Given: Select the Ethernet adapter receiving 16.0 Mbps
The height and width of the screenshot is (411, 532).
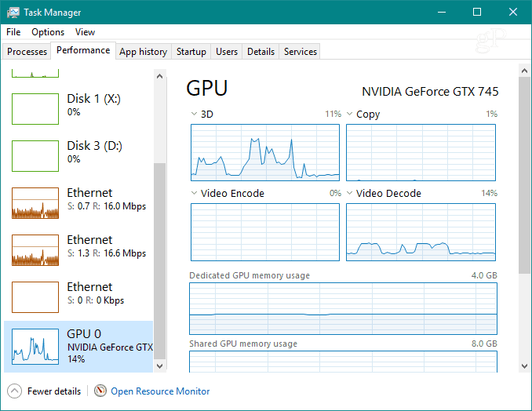Looking at the screenshot, I should pyautogui.click(x=78, y=200).
